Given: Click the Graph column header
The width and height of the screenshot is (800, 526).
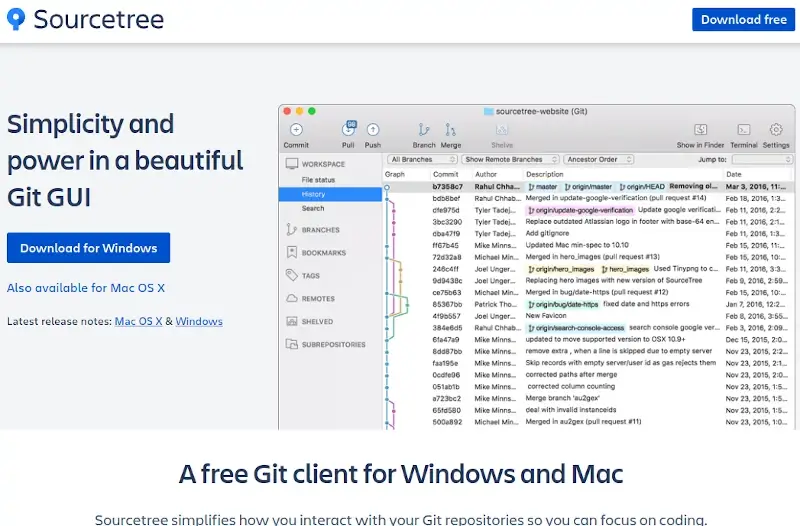Looking at the screenshot, I should coord(395,174).
